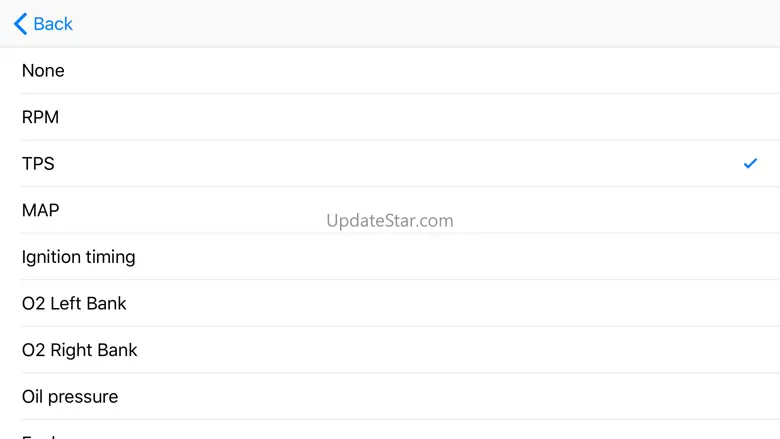This screenshot has height=439, width=780.
Task: Click the blue checkmark beside TPS
Action: (750, 163)
